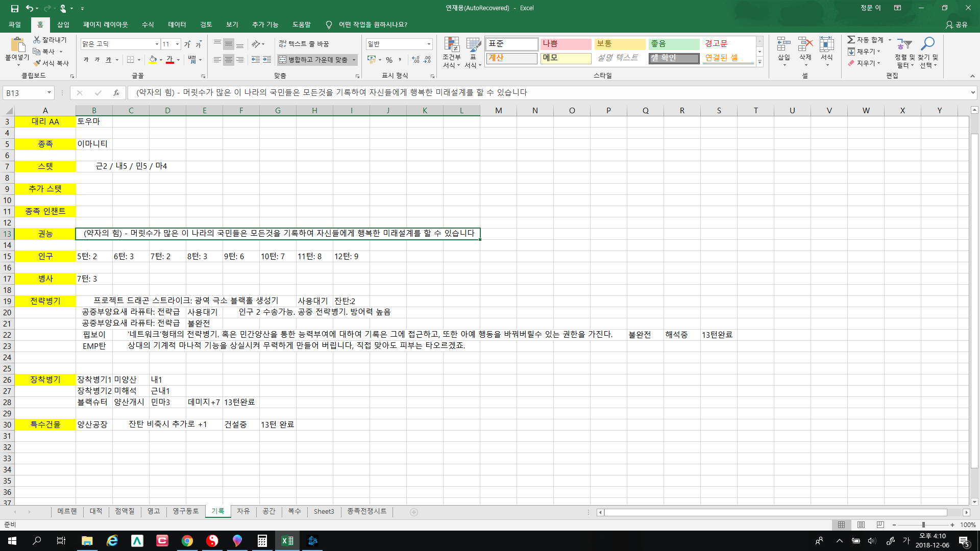Click the format painter (서식 복사) icon
The width and height of the screenshot is (980, 551).
pos(37,63)
